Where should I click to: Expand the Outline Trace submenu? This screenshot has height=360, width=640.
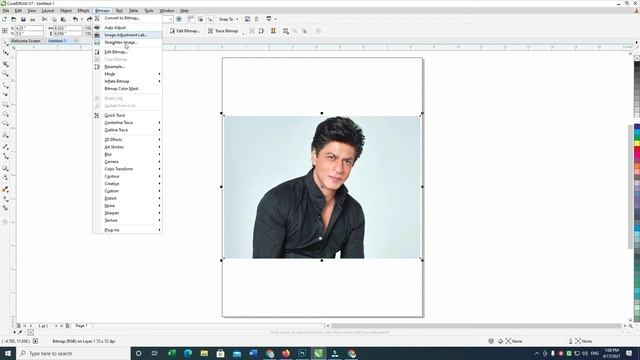pyautogui.click(x=127, y=130)
